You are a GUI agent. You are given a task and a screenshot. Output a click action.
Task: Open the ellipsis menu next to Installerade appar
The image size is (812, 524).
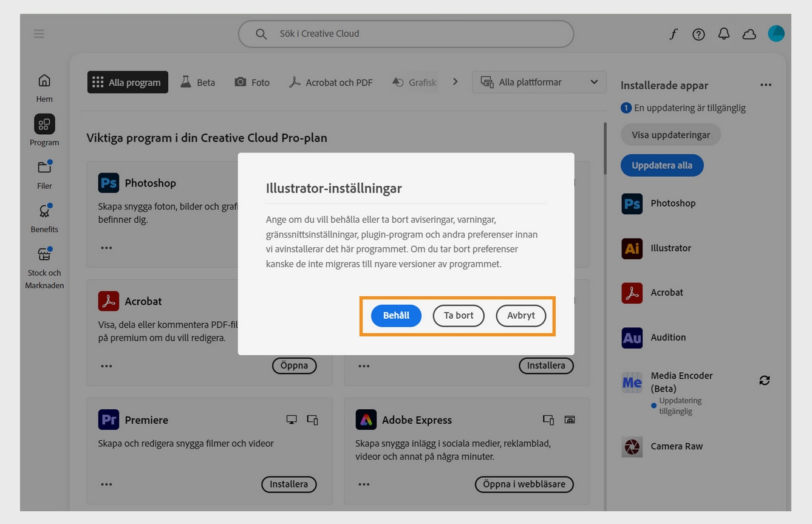(x=766, y=85)
